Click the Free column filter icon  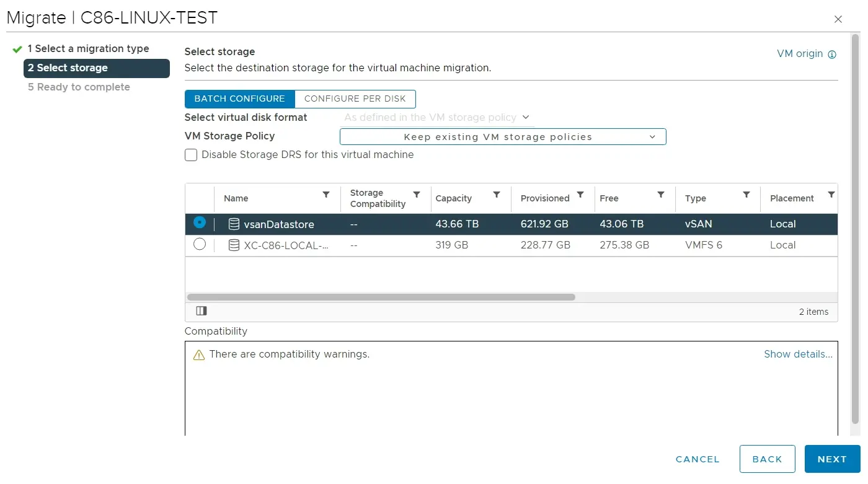pyautogui.click(x=661, y=195)
